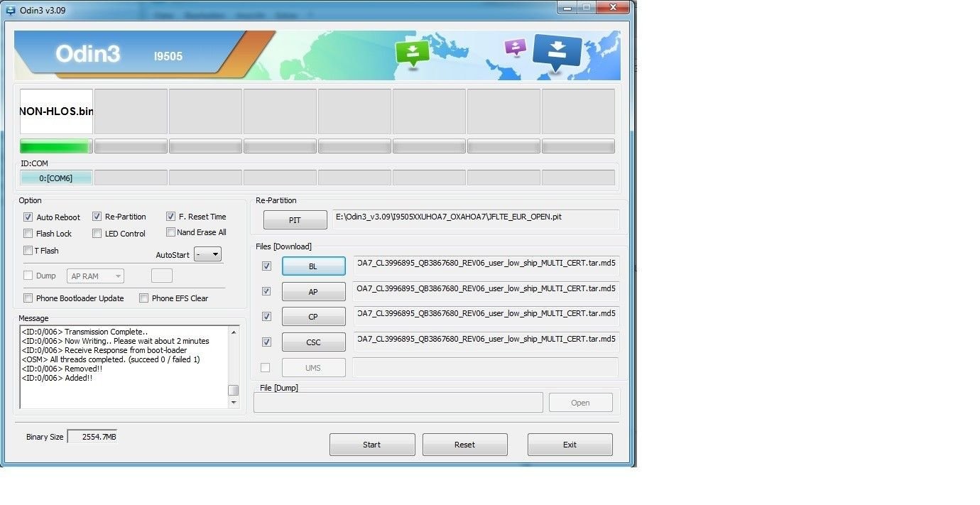Viewport: 980px width, 505px height.
Task: Click the Binary Size value 2554.7MB
Action: coord(92,437)
